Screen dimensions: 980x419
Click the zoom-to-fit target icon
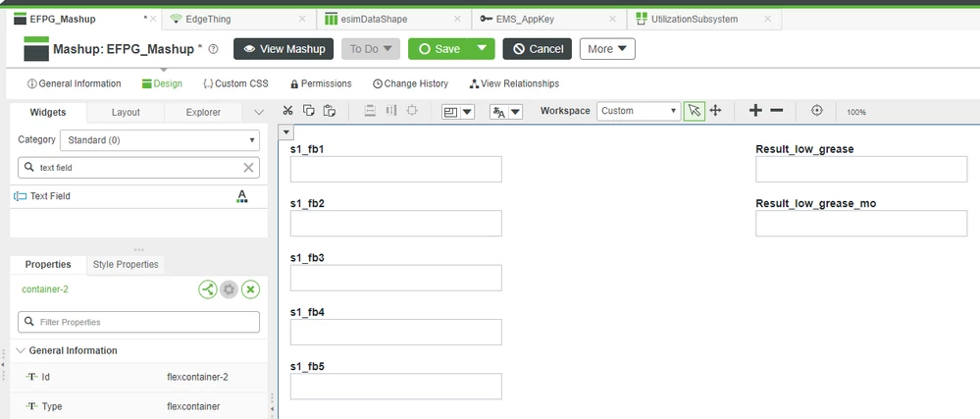point(817,111)
